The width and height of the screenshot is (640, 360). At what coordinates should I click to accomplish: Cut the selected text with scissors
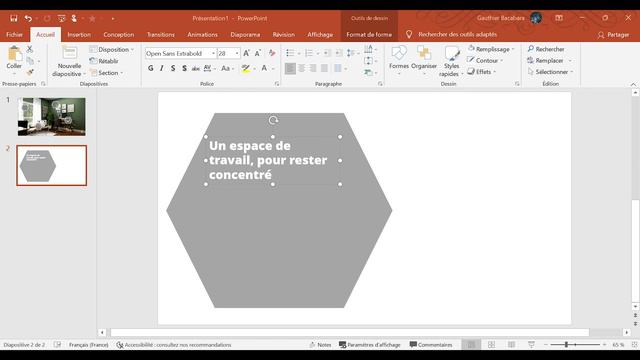click(30, 49)
